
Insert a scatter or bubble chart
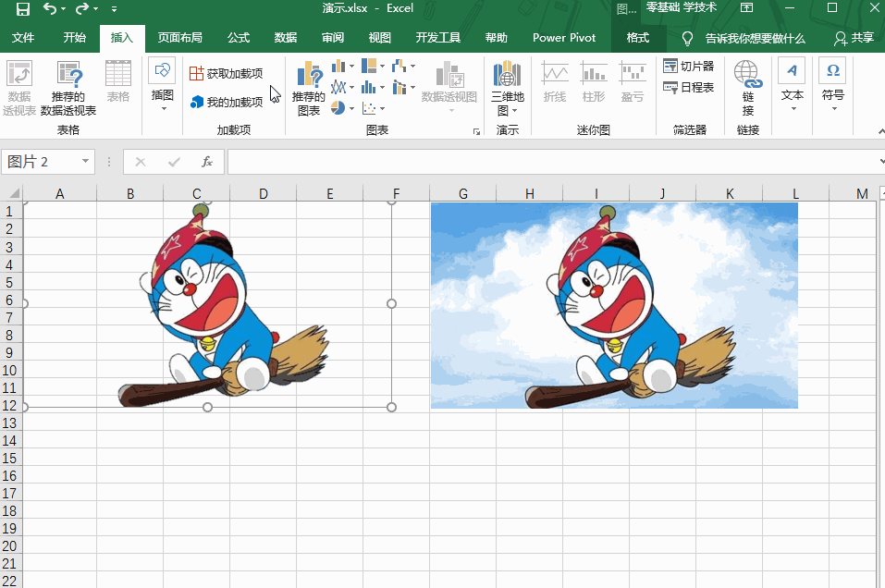pos(373,108)
